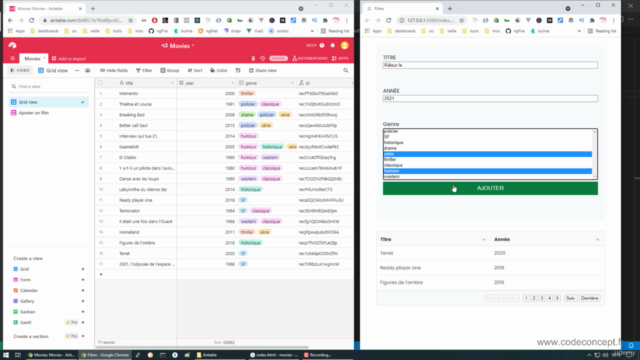The image size is (640, 360).
Task: Create a new Grid view
Action: click(x=48, y=269)
